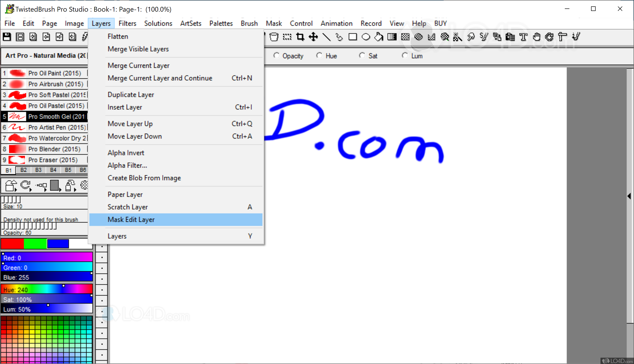The height and width of the screenshot is (364, 634).
Task: Select the Rectangle shape tool
Action: (x=353, y=37)
